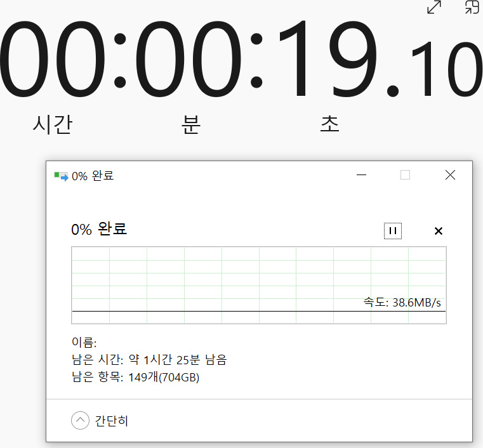483x448 pixels.
Task: Minimize the copy progress dialog
Action: 361,175
